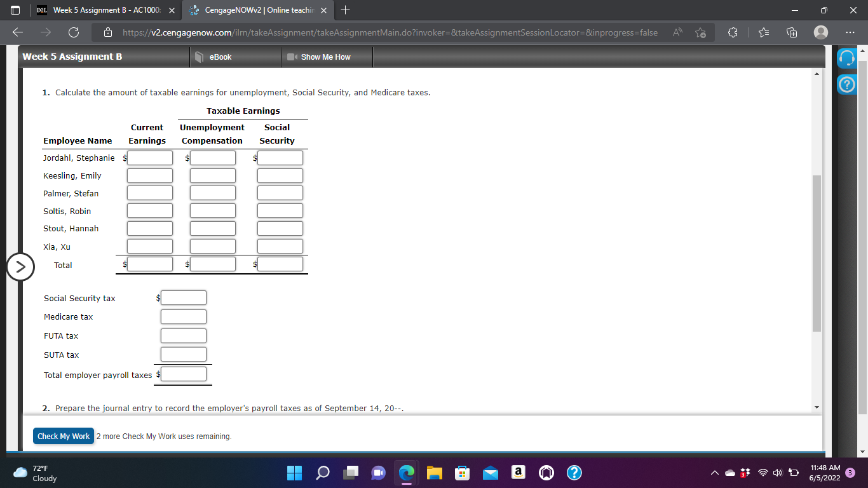Click Stephanie Jordahl's Current Earnings field
Viewport: 868px width, 488px height.
tap(149, 158)
